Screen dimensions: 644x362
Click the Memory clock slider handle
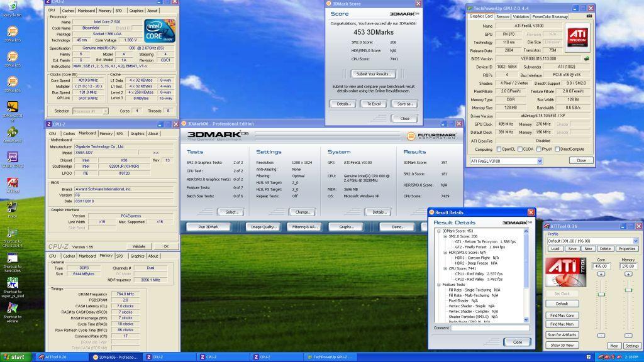628,290
